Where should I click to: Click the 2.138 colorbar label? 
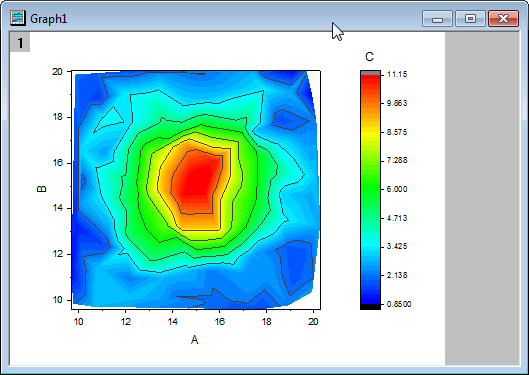click(397, 275)
